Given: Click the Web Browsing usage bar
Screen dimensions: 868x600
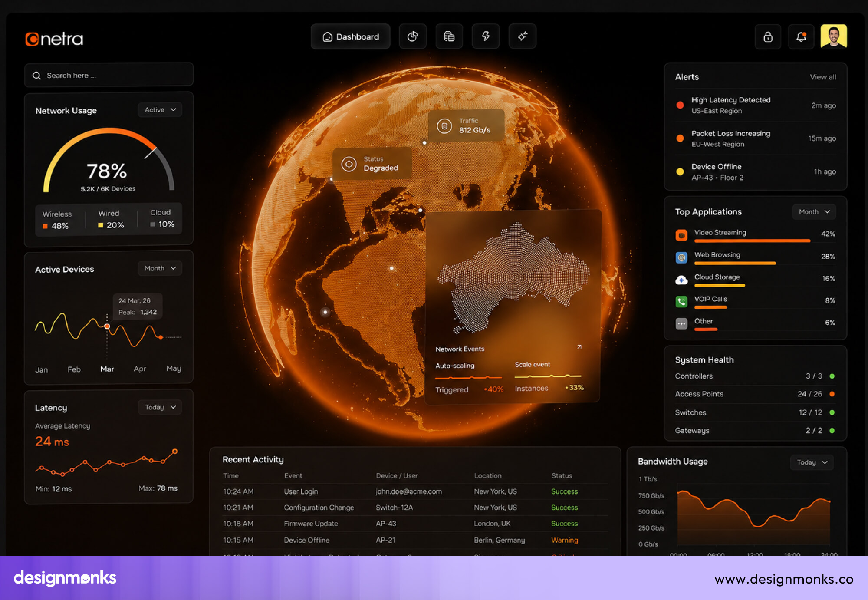Looking at the screenshot, I should 735,263.
